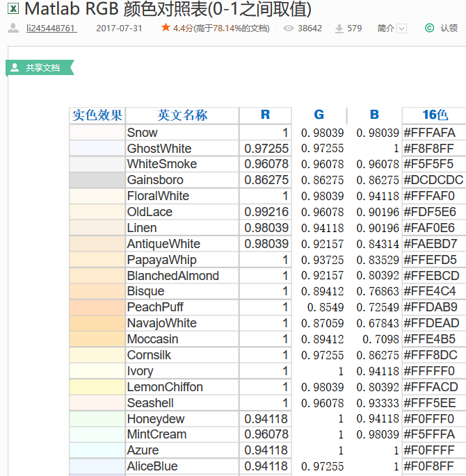Click the Ivory name cell
Image resolution: width=466 pixels, height=476 pixels.
pos(182,371)
